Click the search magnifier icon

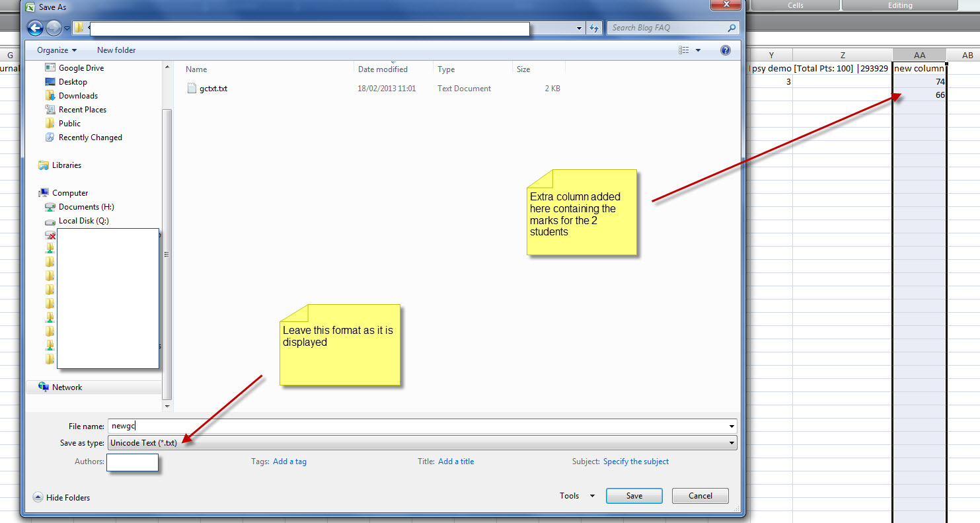pyautogui.click(x=731, y=28)
